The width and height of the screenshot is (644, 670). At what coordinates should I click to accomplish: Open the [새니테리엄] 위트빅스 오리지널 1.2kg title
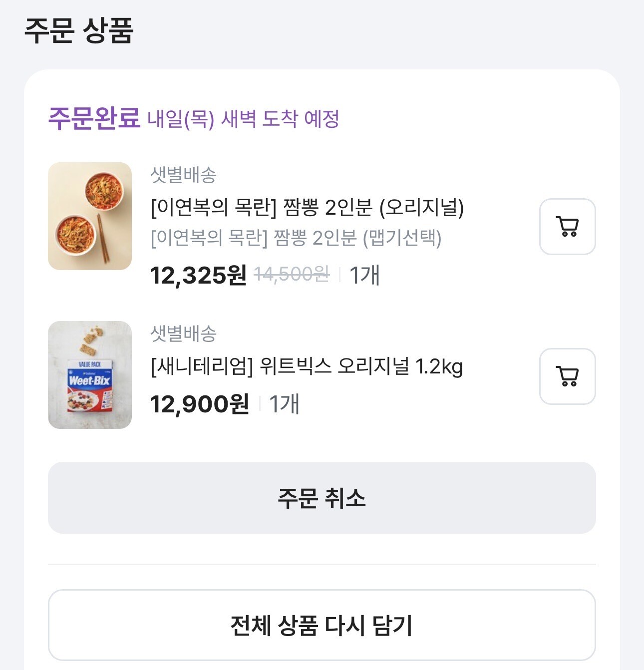[307, 366]
